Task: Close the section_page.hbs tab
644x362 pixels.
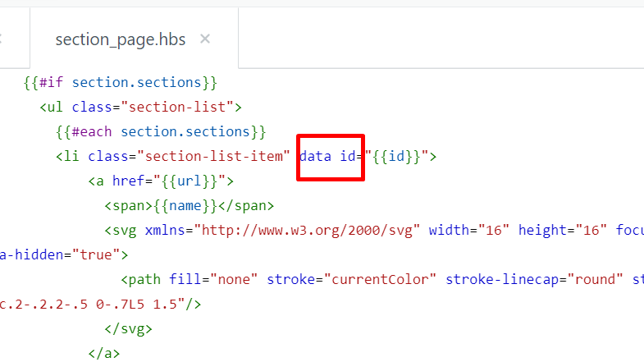Action: 205,39
